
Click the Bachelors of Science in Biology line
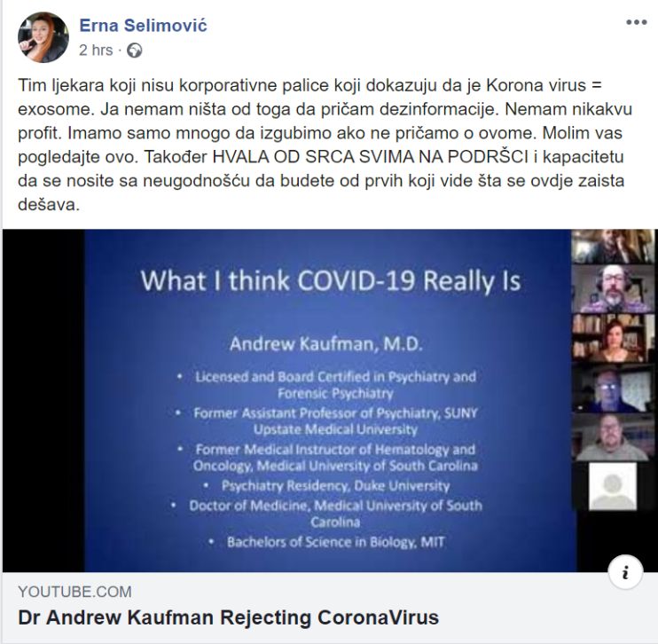(x=335, y=542)
